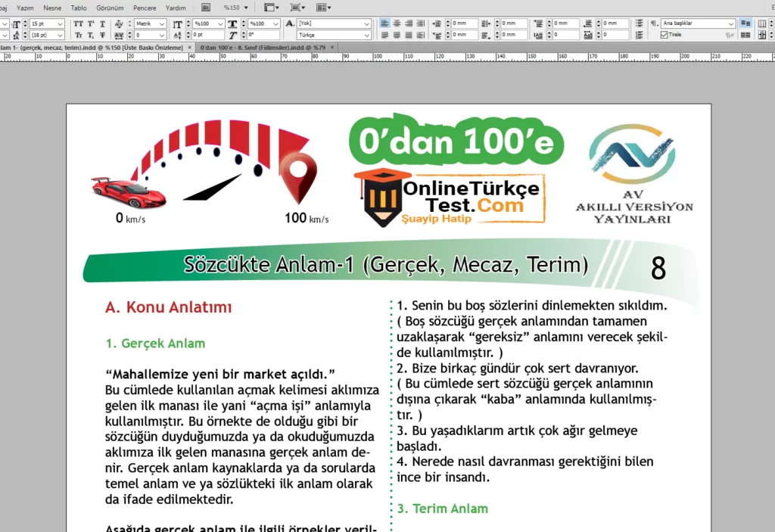Apply Small Caps (Tr) formatting
This screenshot has height=532, width=775.
(78, 35)
